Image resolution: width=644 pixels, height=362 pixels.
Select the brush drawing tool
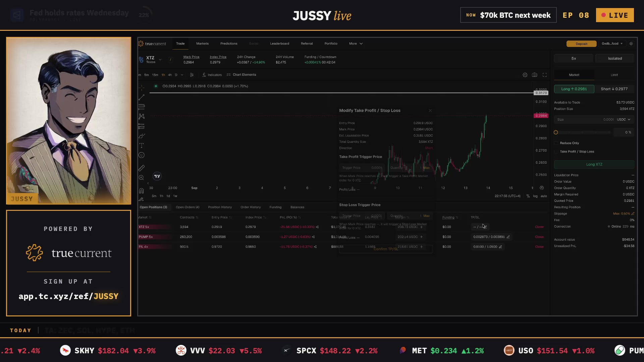142,136
